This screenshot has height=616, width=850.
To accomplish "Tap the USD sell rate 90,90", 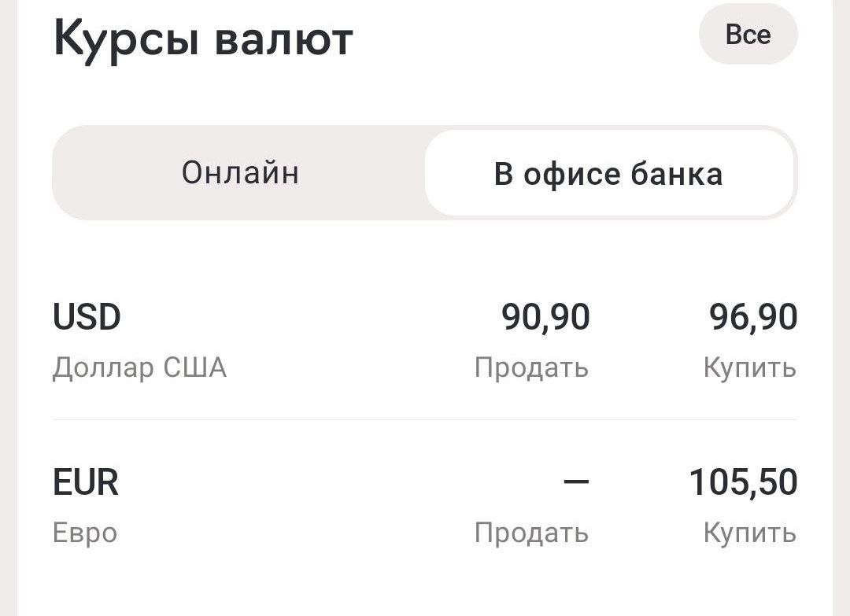I will [545, 318].
